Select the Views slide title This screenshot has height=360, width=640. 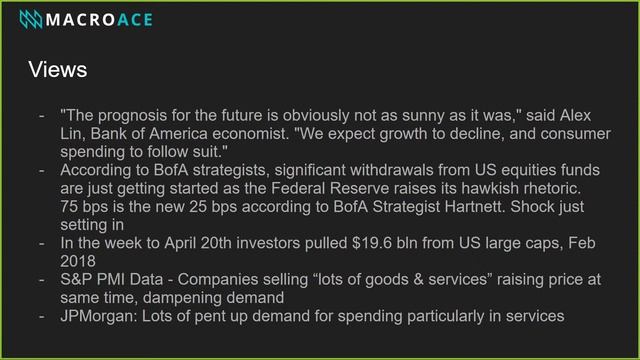(58, 69)
